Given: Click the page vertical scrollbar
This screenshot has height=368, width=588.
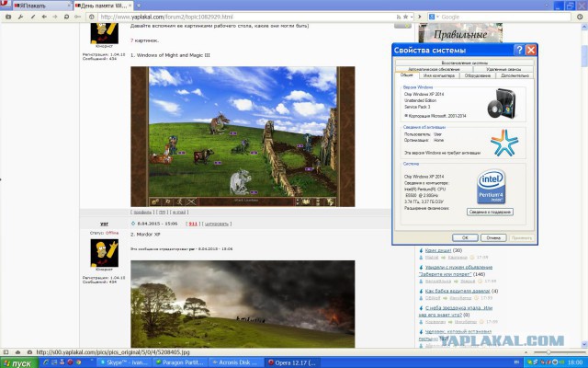Looking at the screenshot, I should coord(584,186).
